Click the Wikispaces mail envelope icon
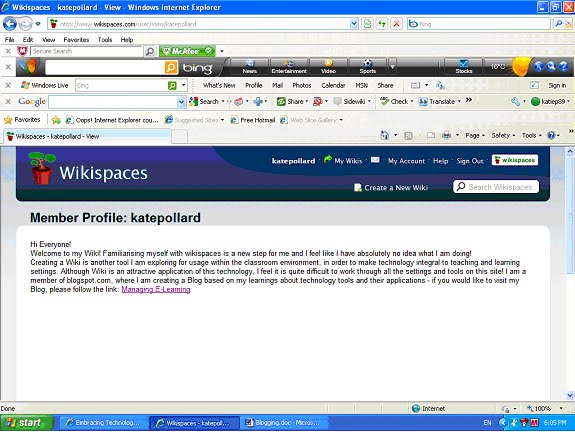The image size is (575, 432). pyautogui.click(x=375, y=160)
